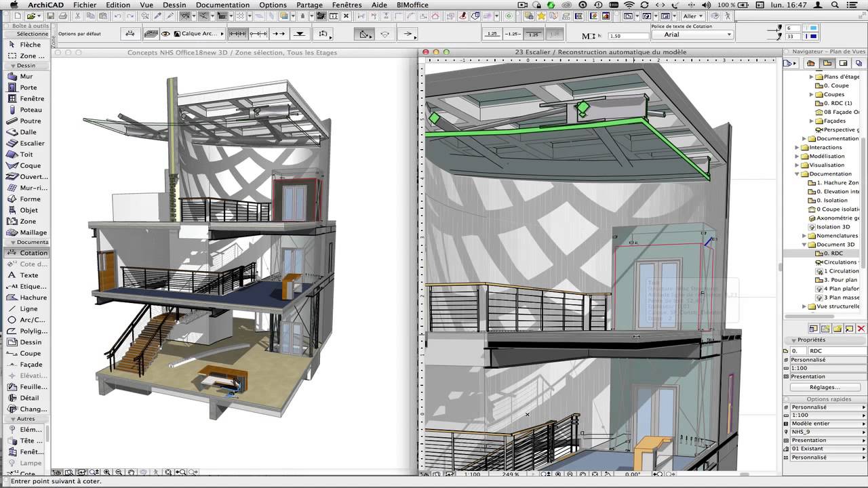Select the Coque shell tool

click(x=25, y=165)
